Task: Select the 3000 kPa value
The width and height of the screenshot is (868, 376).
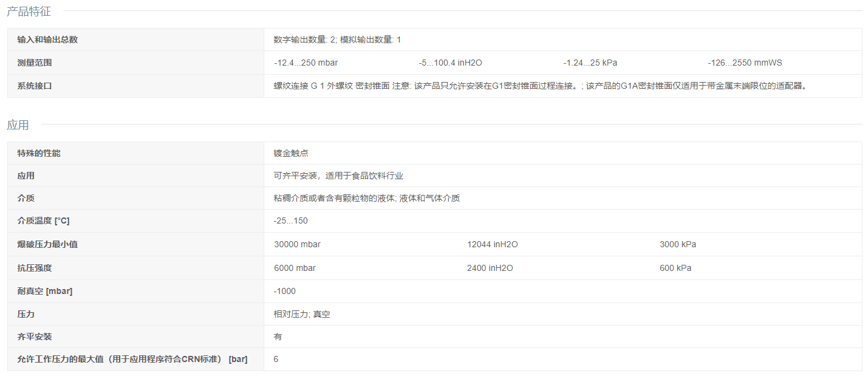Action: (x=678, y=244)
